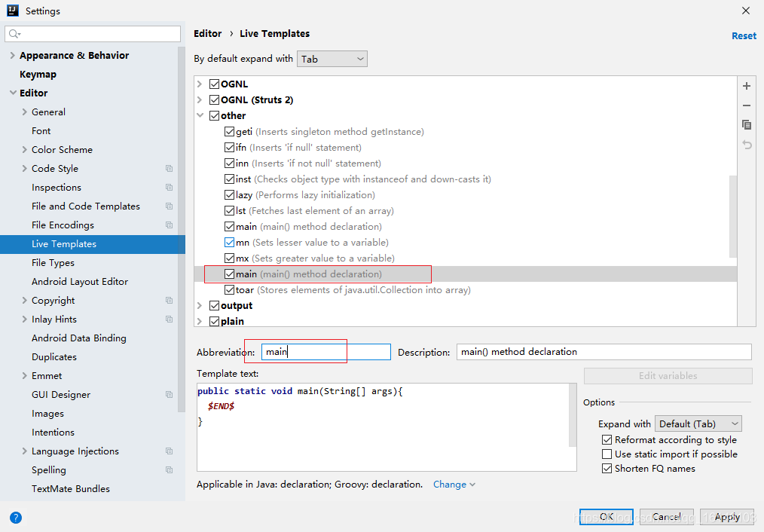This screenshot has height=532, width=764.
Task: Toggle Reformat according to style
Action: click(607, 440)
